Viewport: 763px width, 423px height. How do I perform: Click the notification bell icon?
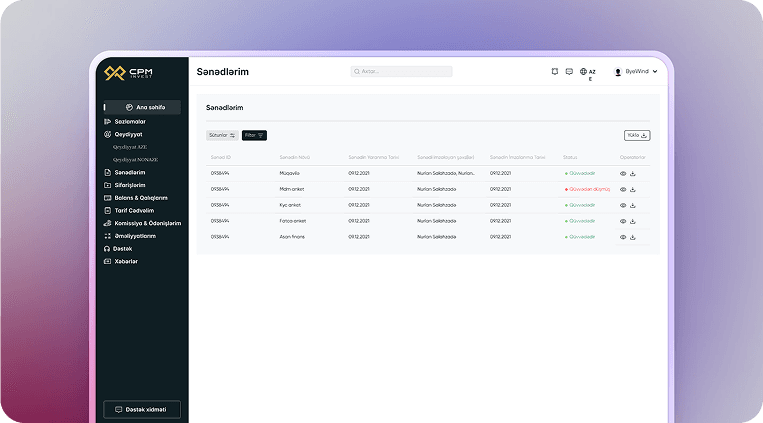tap(555, 71)
